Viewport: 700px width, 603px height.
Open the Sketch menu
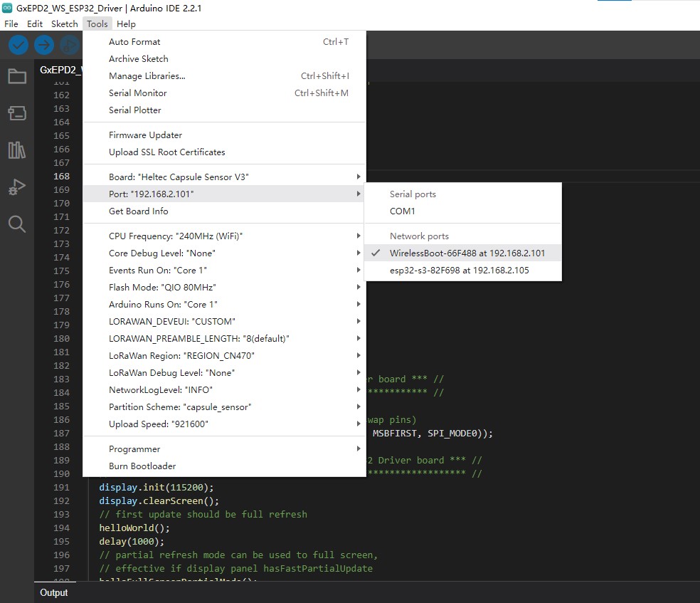point(64,23)
